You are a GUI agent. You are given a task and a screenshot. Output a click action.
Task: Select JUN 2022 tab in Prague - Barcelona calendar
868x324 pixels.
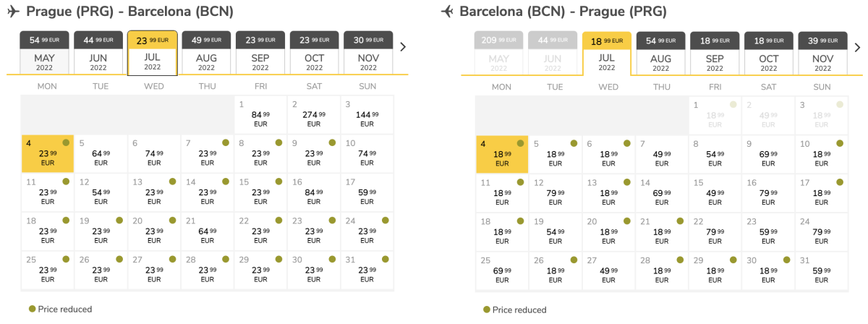tap(98, 54)
